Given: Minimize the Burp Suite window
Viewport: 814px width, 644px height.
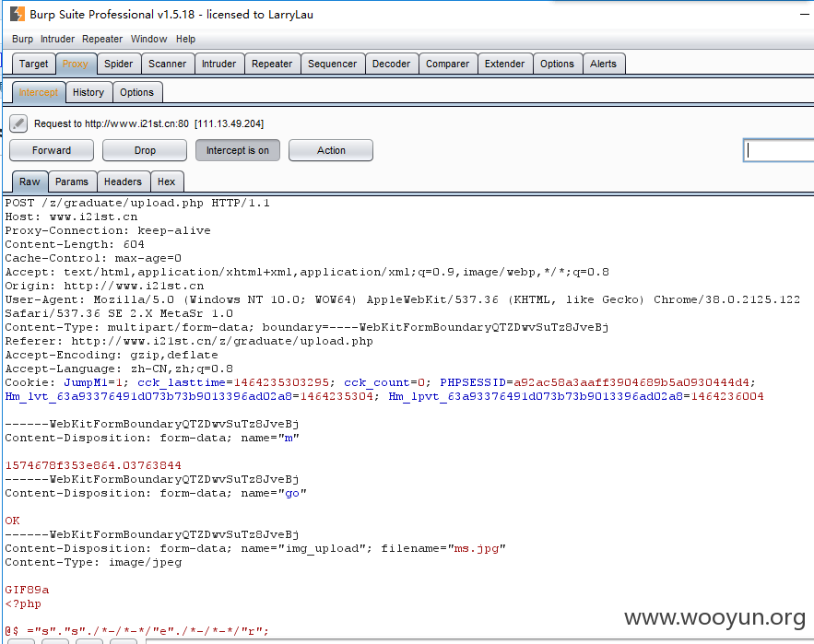Looking at the screenshot, I should pyautogui.click(x=804, y=14).
